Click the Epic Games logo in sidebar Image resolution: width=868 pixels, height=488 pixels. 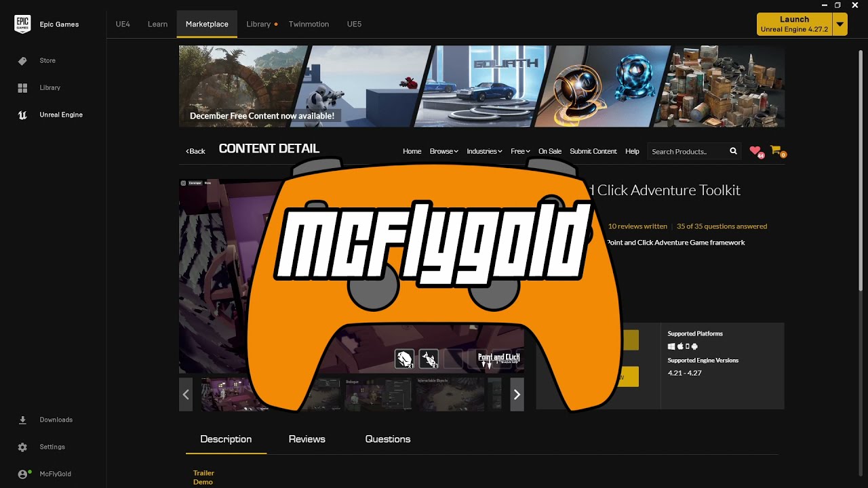point(22,24)
